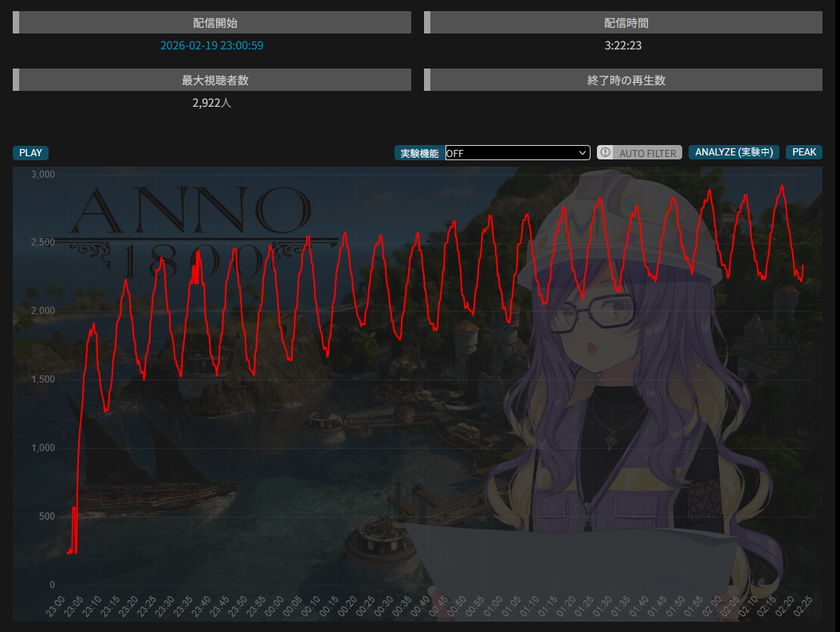840x632 pixels.
Task: Click the 1,000 y-axis label
Action: [x=43, y=448]
